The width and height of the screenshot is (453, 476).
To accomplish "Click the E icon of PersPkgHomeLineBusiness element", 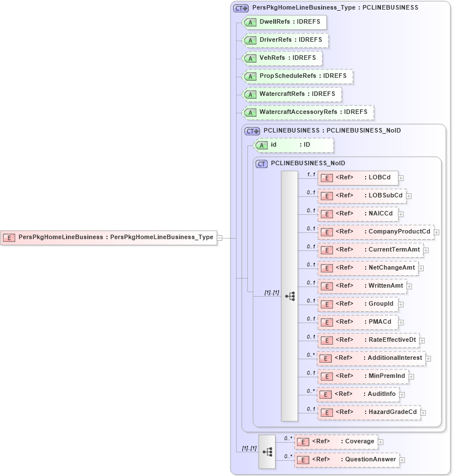I will [x=9, y=237].
